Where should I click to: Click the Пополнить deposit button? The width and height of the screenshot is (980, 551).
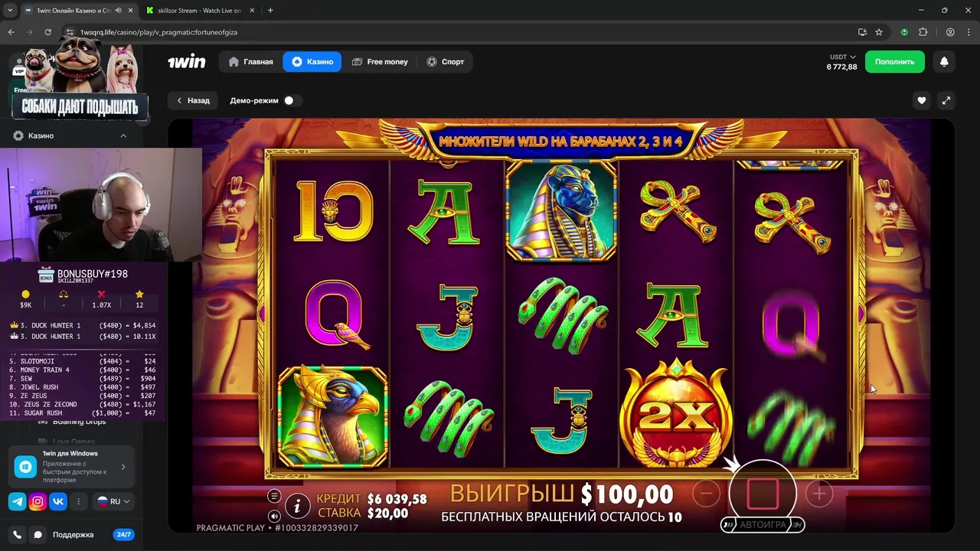tap(894, 62)
